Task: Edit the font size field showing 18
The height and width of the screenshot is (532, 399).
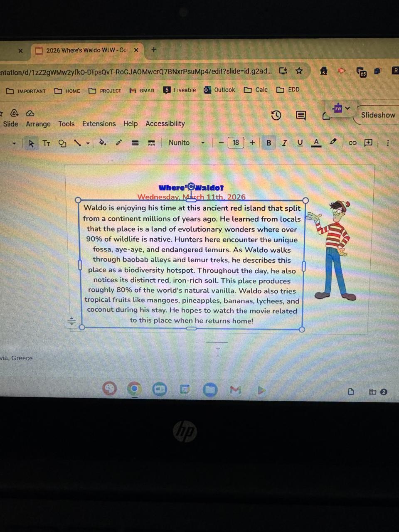Action: point(236,143)
